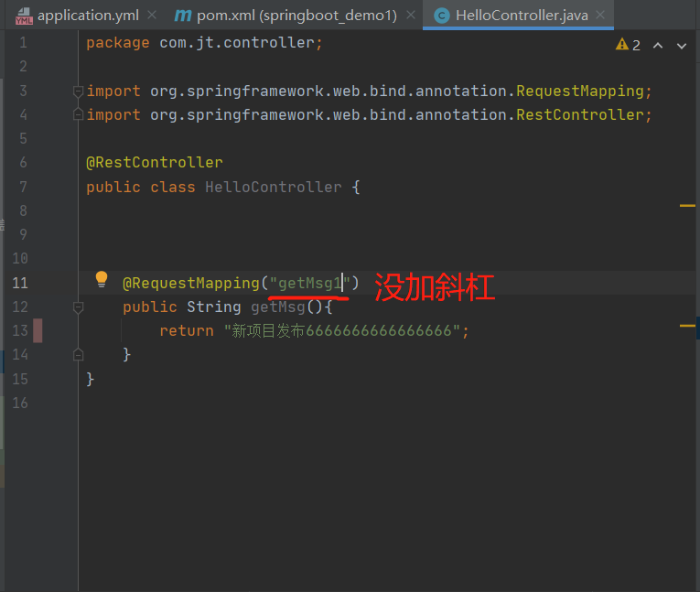Click line number 13 in the gutter
This screenshot has height=592, width=700.
coord(20,331)
